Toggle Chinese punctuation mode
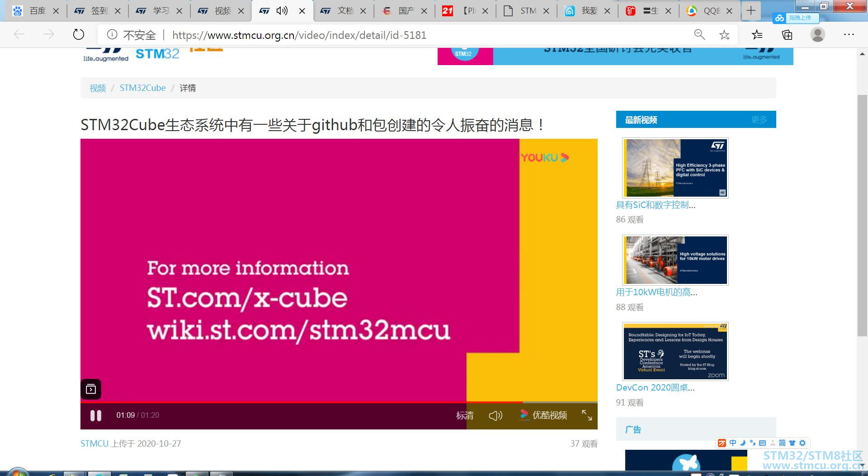This screenshot has width=868, height=476. 752,443
